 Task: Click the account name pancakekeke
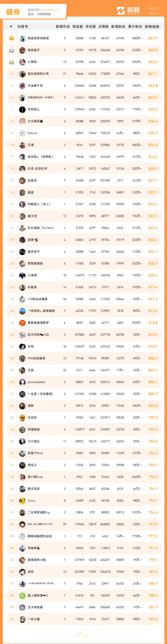(x=36, y=382)
